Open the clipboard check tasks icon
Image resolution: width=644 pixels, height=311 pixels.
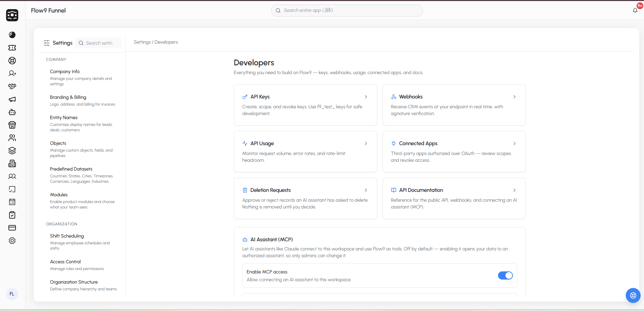(12, 215)
